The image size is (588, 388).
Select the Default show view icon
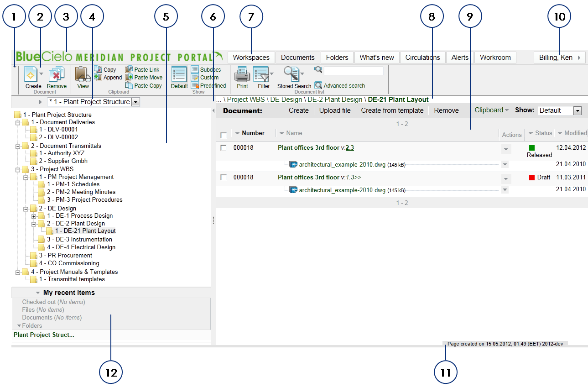pos(179,74)
